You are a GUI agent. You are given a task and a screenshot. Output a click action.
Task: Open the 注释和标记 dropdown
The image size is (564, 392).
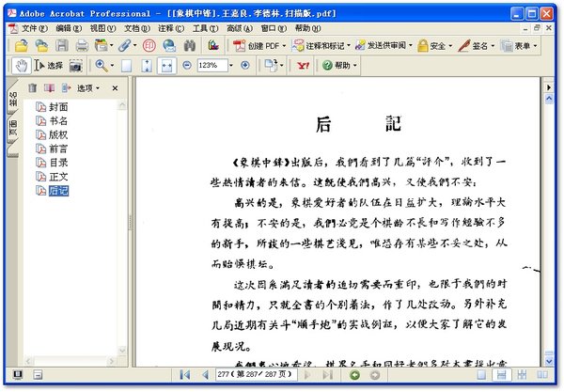pyautogui.click(x=321, y=46)
